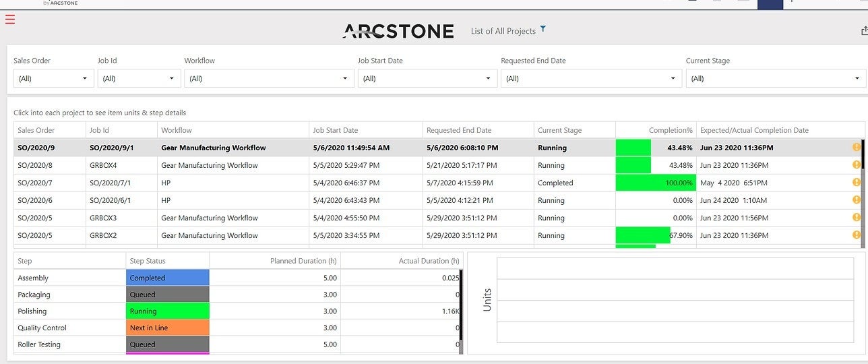This screenshot has width=868, height=364.
Task: Open the Workflow filter dropdown
Action: click(269, 79)
